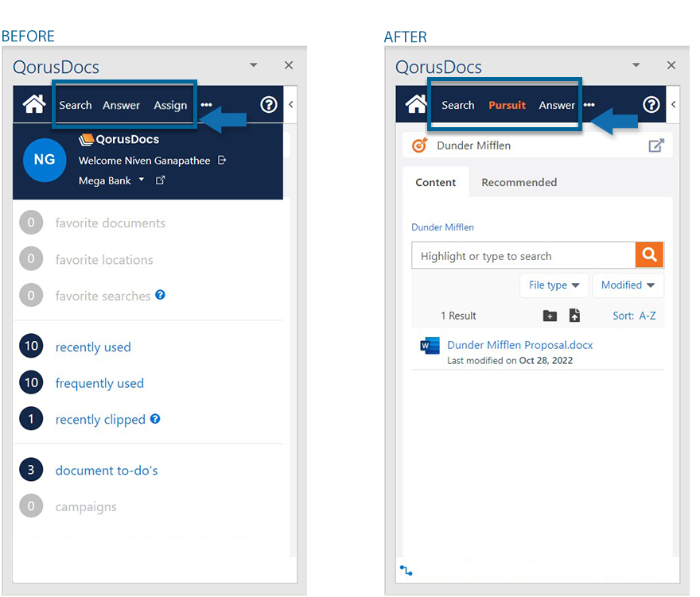Select the Pursuit tab in navigation bar
Viewport: 700px width, 597px height.
pos(507,105)
